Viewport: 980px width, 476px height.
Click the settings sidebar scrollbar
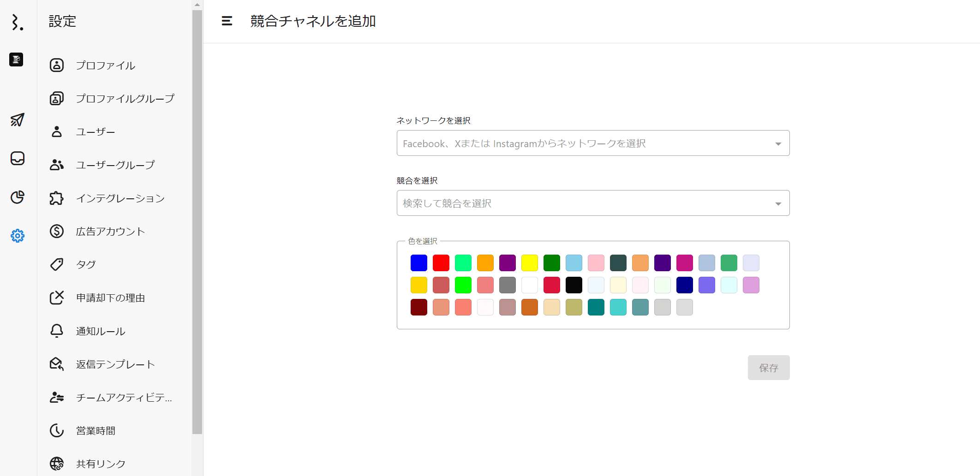[x=197, y=221]
